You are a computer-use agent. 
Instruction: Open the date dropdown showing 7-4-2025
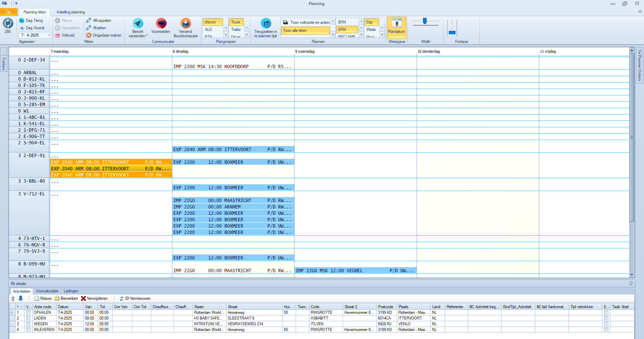tap(49, 35)
